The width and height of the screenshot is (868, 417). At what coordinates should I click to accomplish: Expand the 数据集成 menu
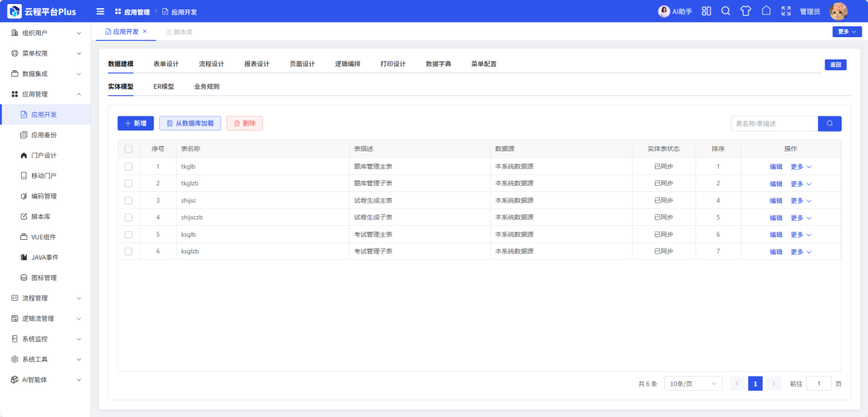[x=45, y=74]
